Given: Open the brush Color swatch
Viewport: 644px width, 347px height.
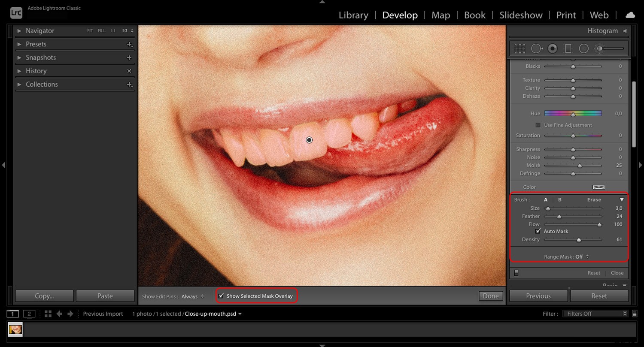Looking at the screenshot, I should [598, 187].
